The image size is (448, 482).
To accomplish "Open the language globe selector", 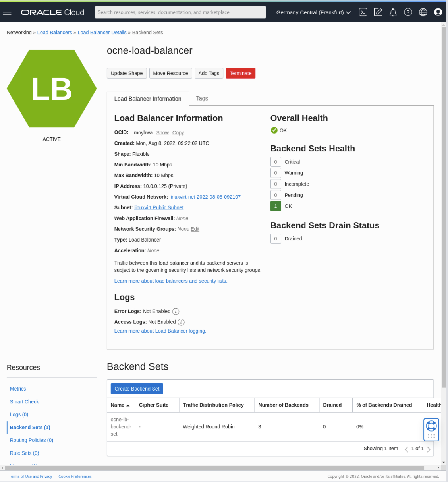I will tap(423, 12).
